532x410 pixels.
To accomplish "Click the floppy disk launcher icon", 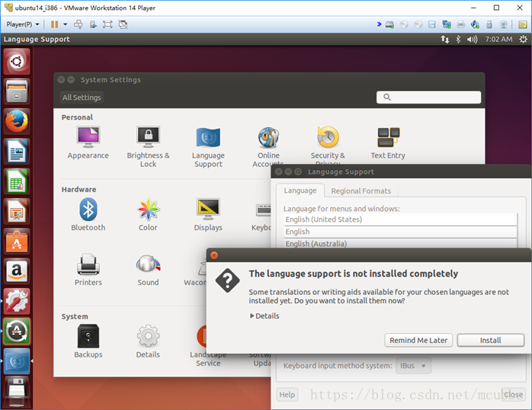I will point(17,392).
